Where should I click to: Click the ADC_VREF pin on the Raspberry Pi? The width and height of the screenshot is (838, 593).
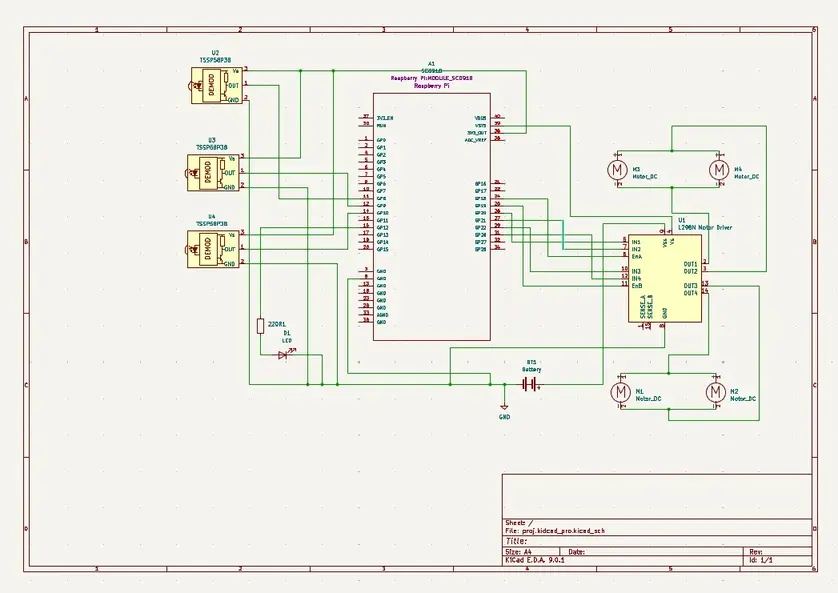[x=476, y=139]
